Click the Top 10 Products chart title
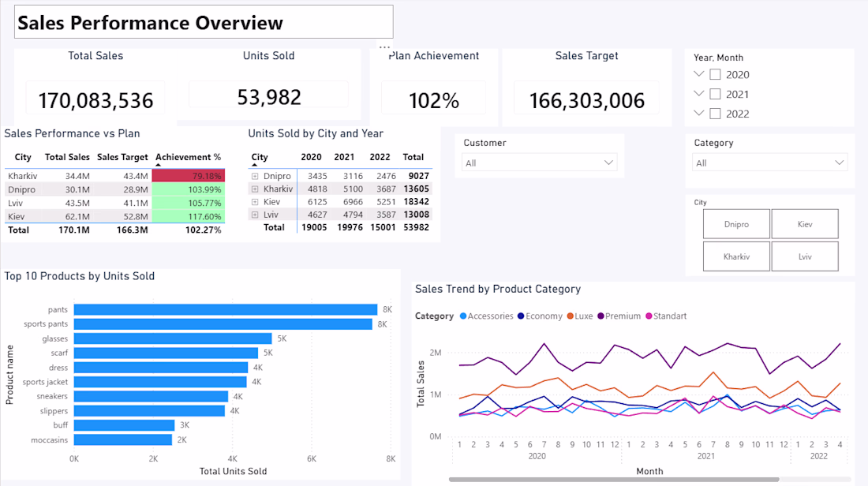Viewport: 868px width, 486px height. (x=80, y=276)
